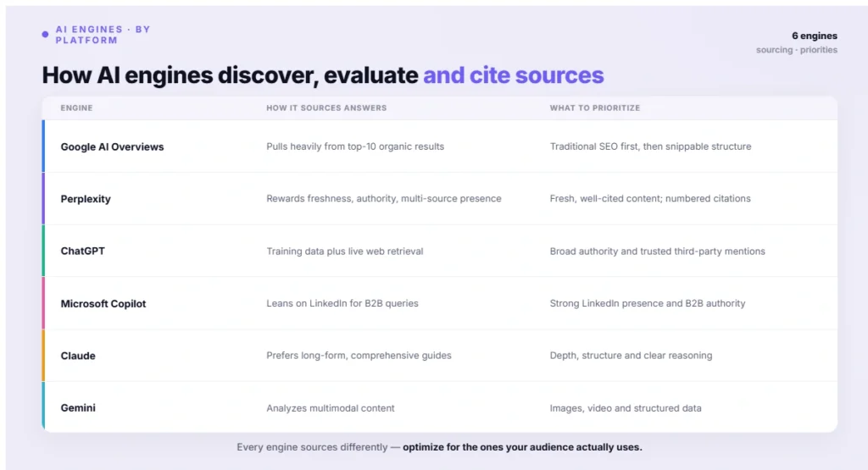Screen dimensions: 868x470
Task: Click 'Traditional SEO first, then snippable structure'
Action: [x=650, y=147]
